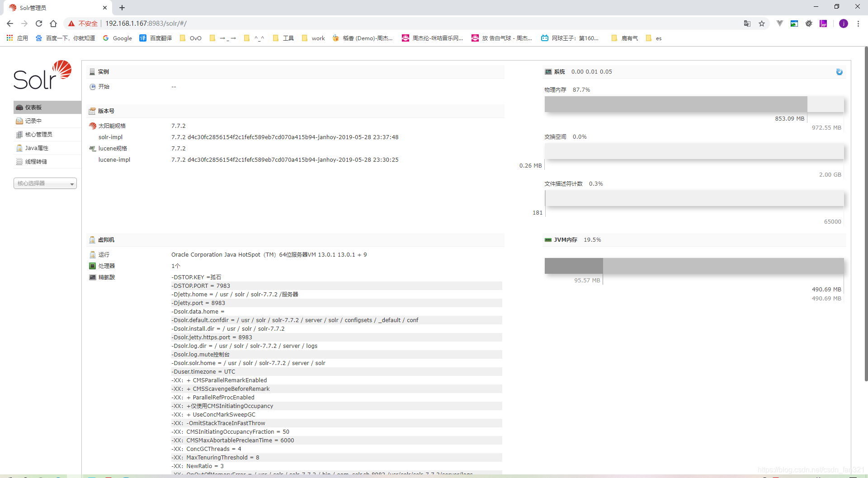Click the translate page icon

point(747,23)
